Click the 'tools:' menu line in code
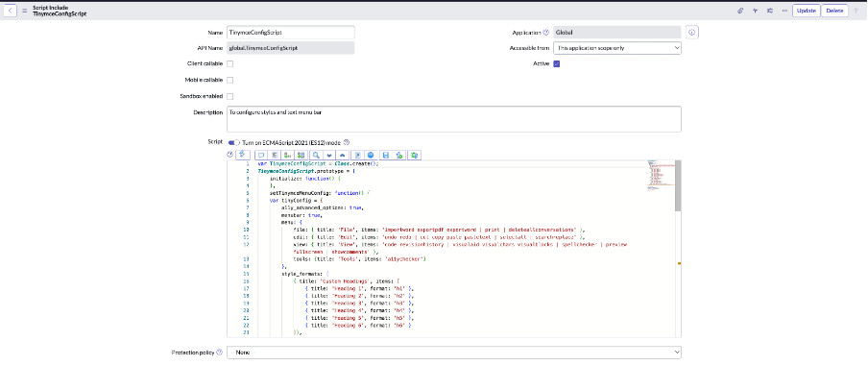868x365 pixels. click(359, 259)
